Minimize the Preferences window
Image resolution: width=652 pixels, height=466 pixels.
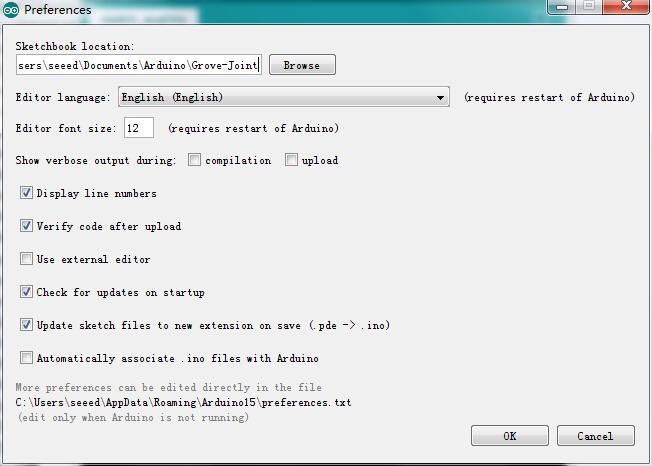[561, 6]
